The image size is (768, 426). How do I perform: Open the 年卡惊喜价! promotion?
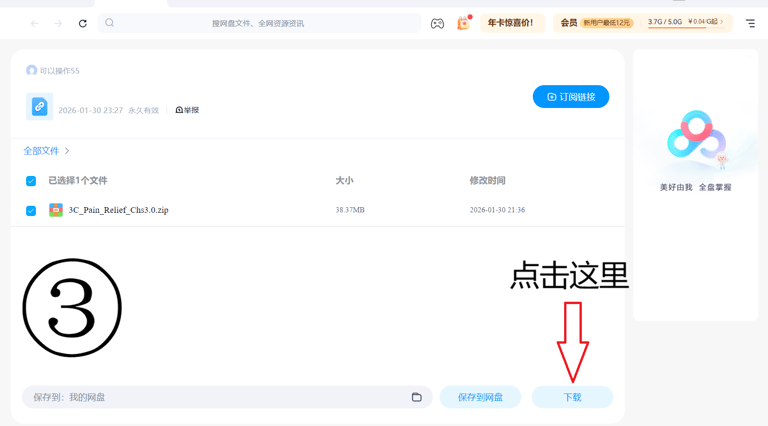click(512, 23)
